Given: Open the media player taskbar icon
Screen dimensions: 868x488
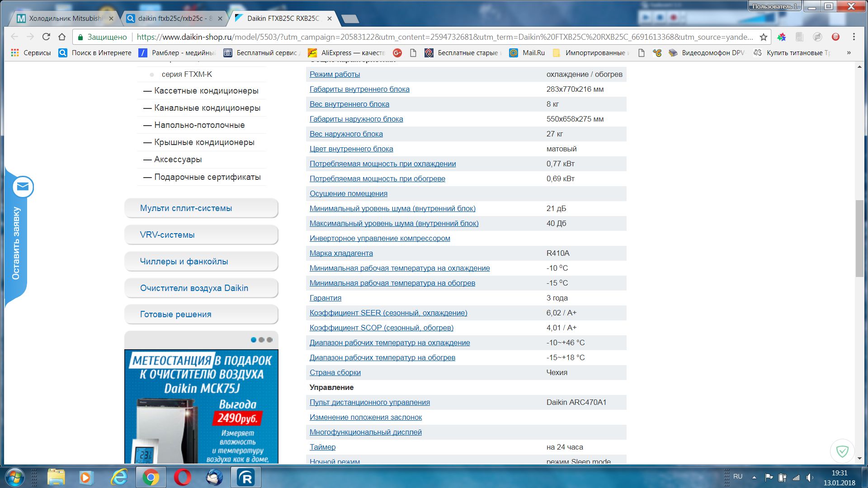Looking at the screenshot, I should 86,477.
